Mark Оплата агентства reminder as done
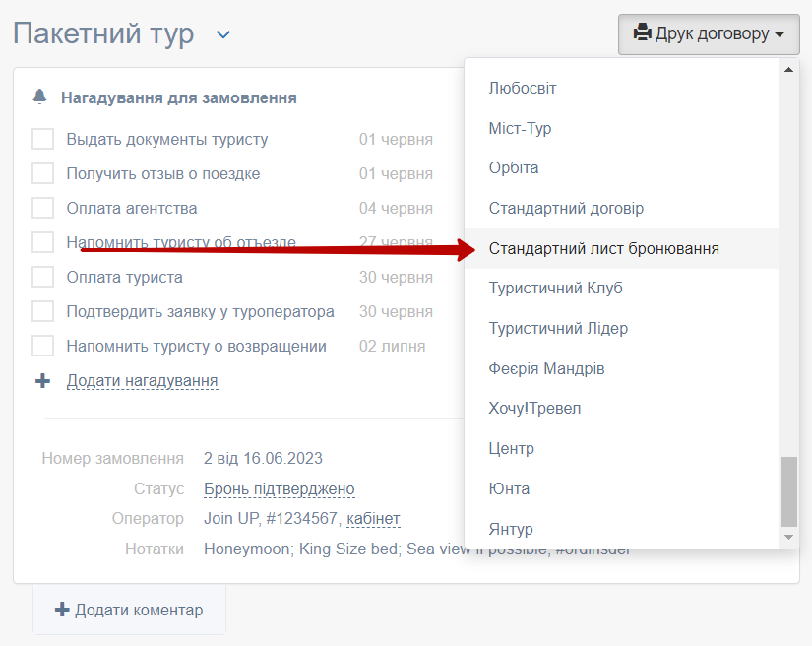The image size is (812, 646). [x=42, y=208]
